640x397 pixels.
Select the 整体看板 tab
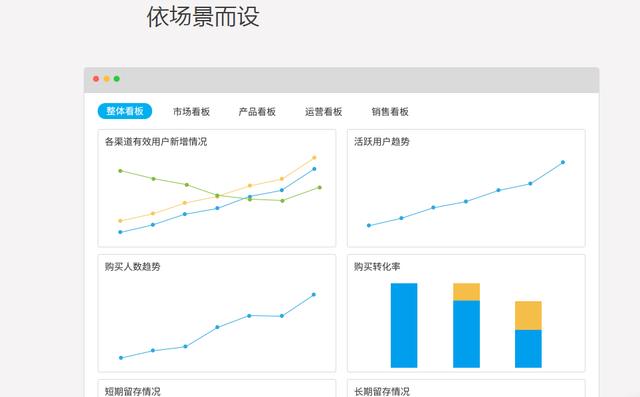(125, 111)
